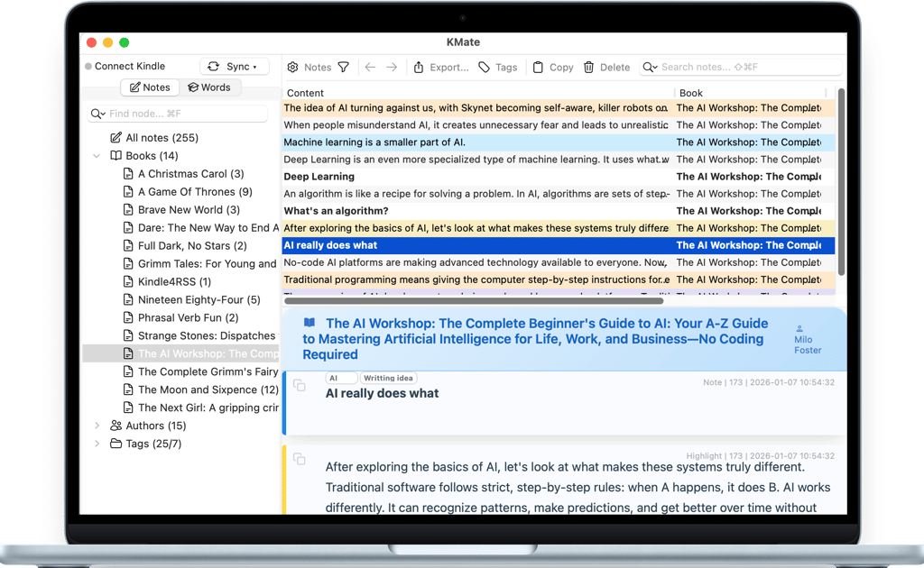Click the 'AI' tag chip
This screenshot has height=568, width=924.
[340, 378]
